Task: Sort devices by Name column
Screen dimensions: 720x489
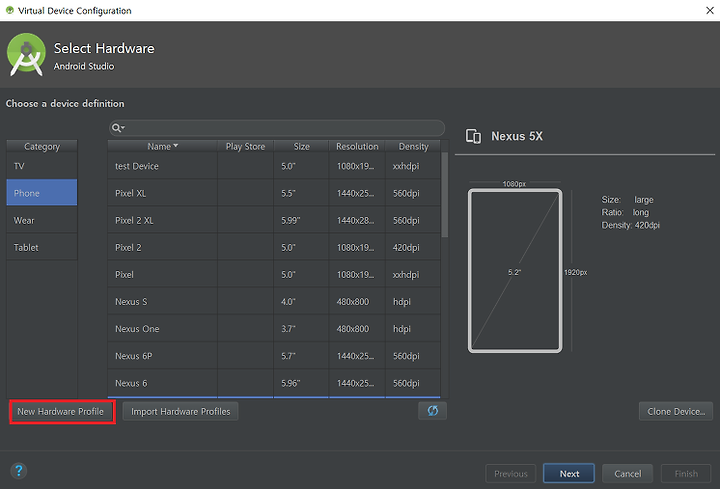Action: pos(162,146)
